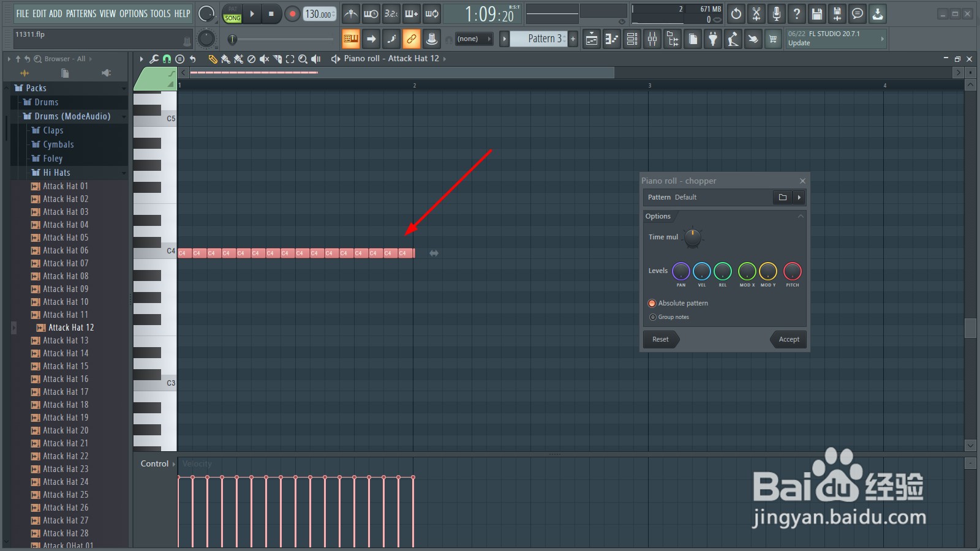Screen dimensions: 980x551
Task: Click the chopper Accept button
Action: (789, 339)
